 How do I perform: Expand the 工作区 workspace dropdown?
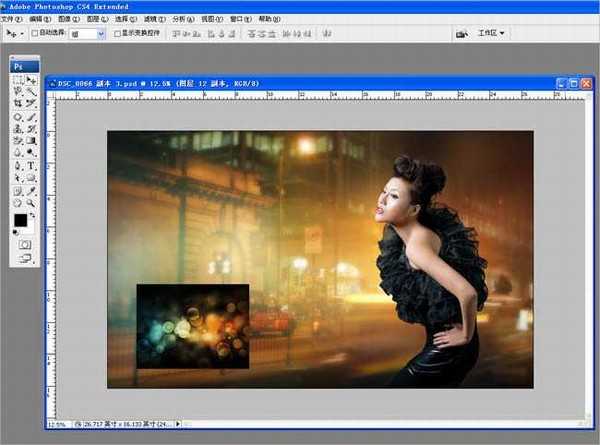click(490, 33)
